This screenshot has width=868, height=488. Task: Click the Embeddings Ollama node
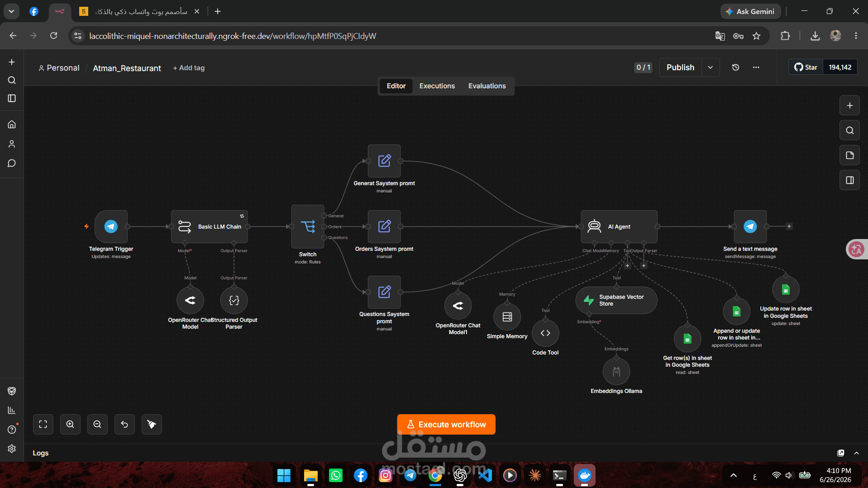click(x=616, y=371)
